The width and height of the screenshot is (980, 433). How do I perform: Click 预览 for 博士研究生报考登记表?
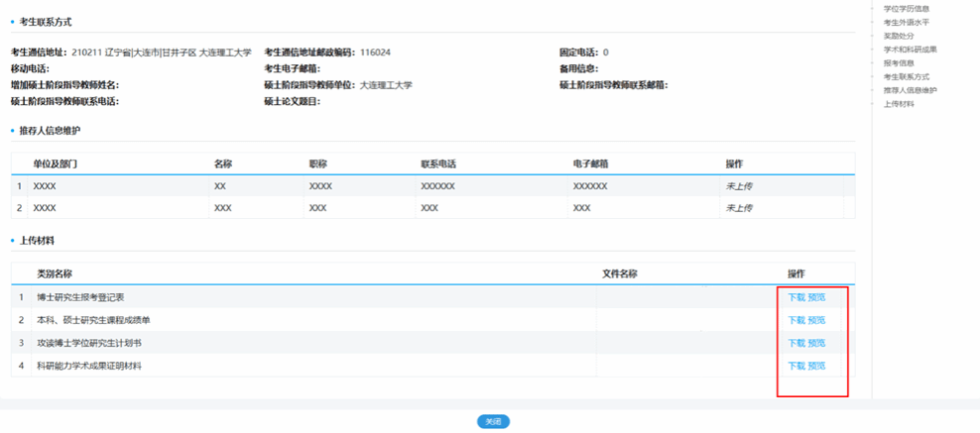pyautogui.click(x=816, y=297)
